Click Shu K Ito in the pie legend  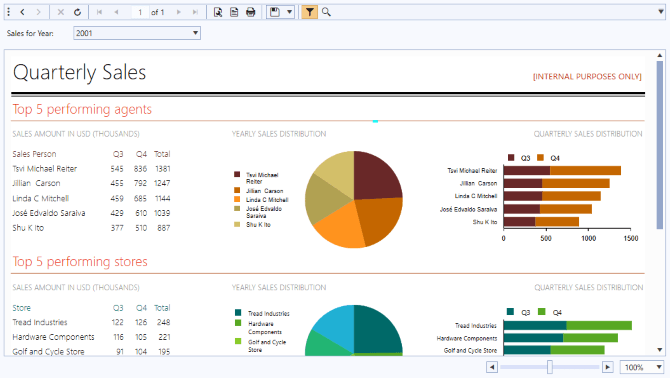click(258, 225)
